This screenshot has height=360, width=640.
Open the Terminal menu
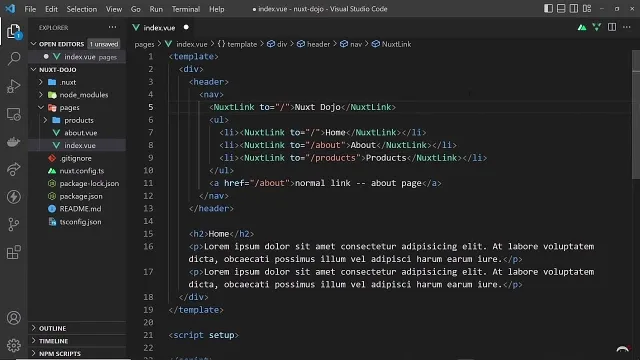pyautogui.click(x=186, y=9)
